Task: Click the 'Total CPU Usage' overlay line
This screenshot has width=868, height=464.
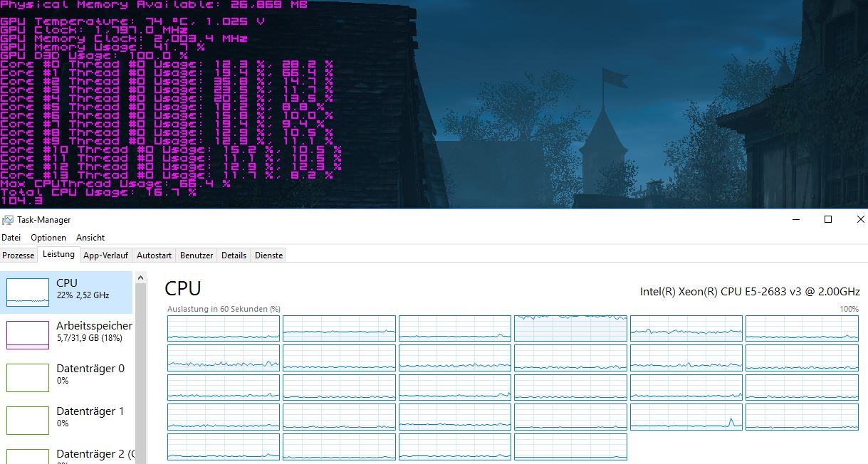Action: click(98, 192)
